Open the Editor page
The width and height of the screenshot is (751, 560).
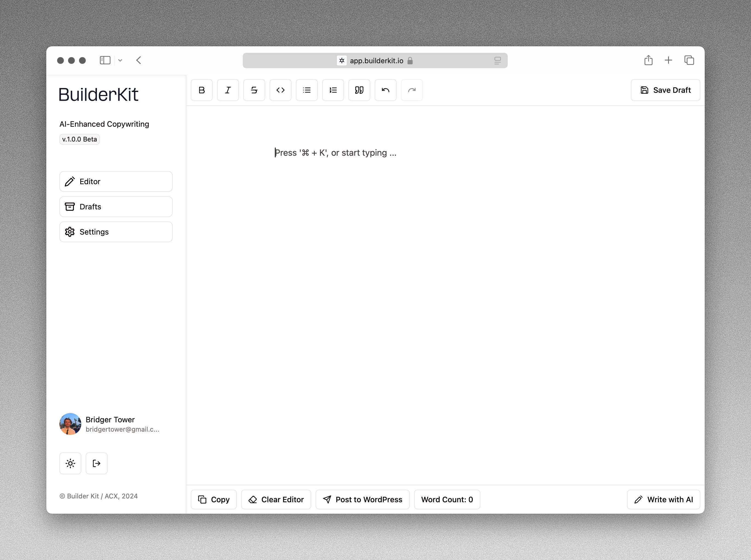[116, 181]
